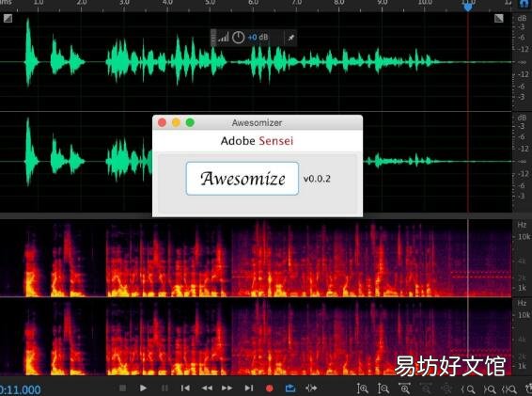Viewport: 532px width, 396px height.
Task: Start playback with the Play button
Action: (x=143, y=388)
